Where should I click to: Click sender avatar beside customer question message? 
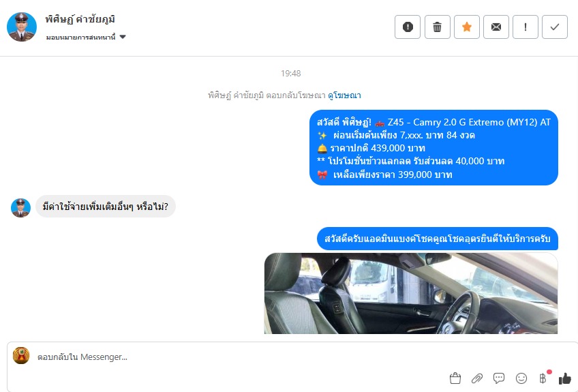coord(20,208)
